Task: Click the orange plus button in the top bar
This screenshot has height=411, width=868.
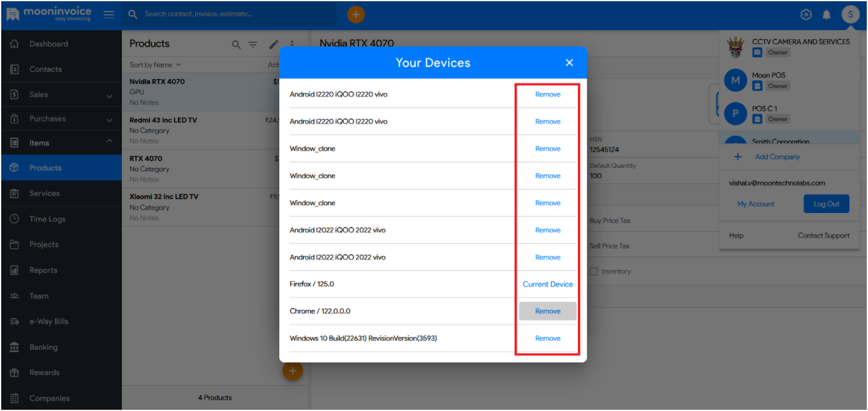Action: 356,14
